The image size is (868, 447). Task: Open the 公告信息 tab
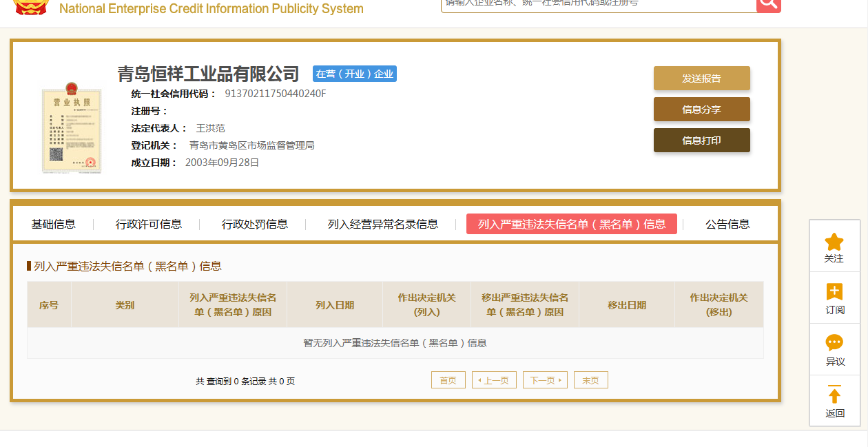click(727, 224)
